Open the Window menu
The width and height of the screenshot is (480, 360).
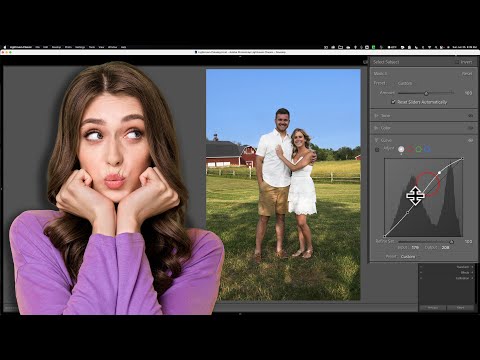point(113,47)
